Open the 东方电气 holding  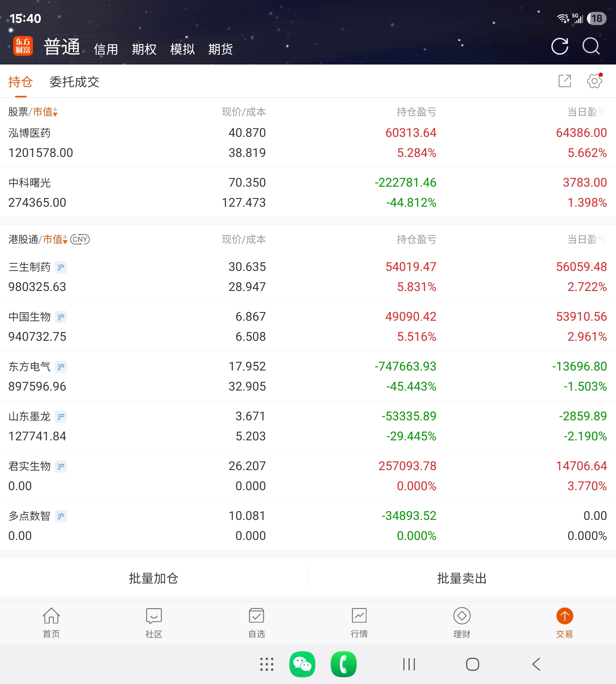308,376
